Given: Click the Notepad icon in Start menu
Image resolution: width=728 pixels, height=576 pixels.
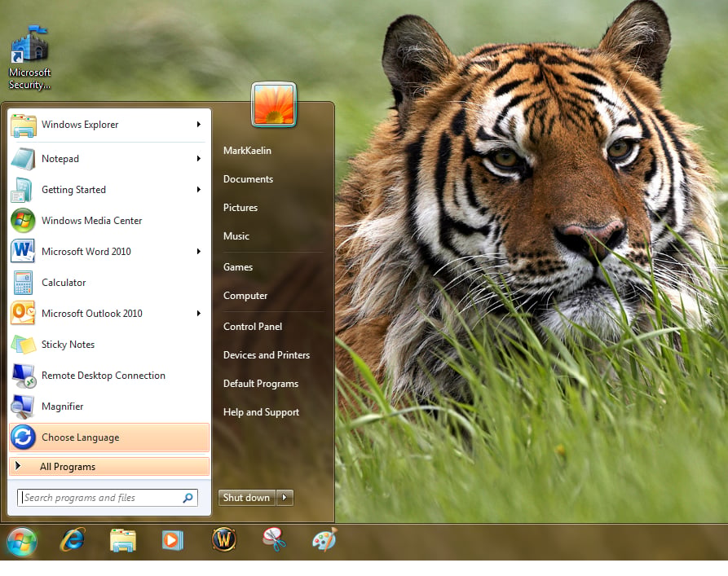Looking at the screenshot, I should click(x=23, y=159).
